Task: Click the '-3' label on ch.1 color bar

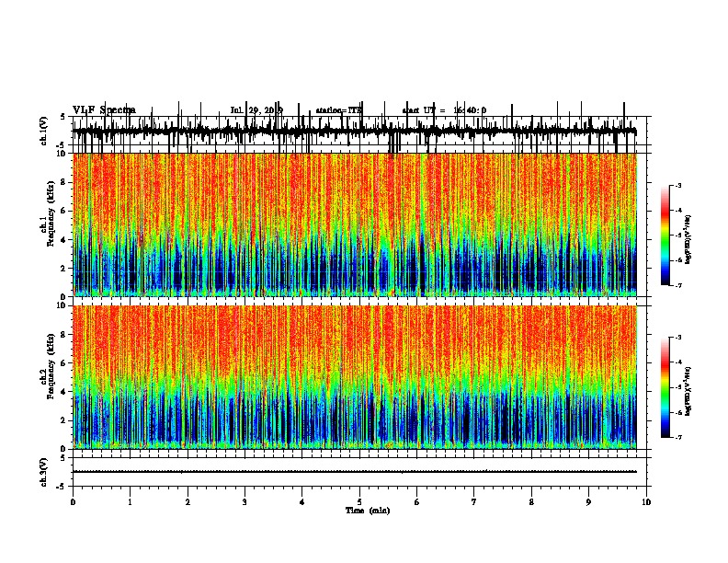Action: pyautogui.click(x=678, y=185)
